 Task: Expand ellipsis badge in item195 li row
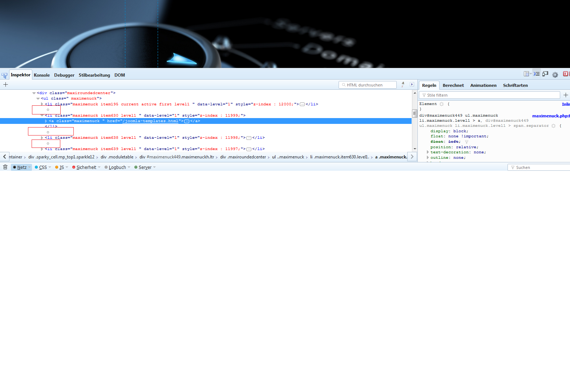pyautogui.click(x=302, y=104)
